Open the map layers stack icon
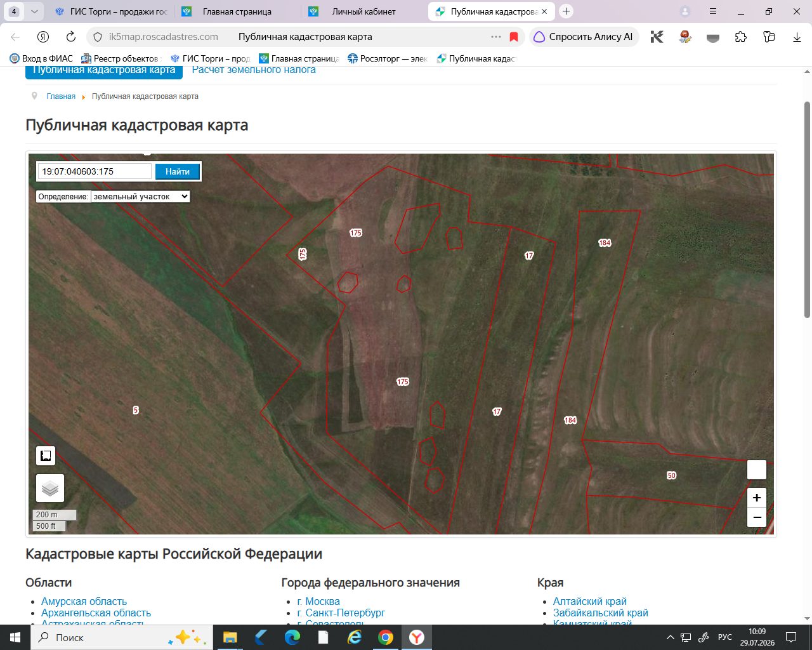 coord(50,488)
